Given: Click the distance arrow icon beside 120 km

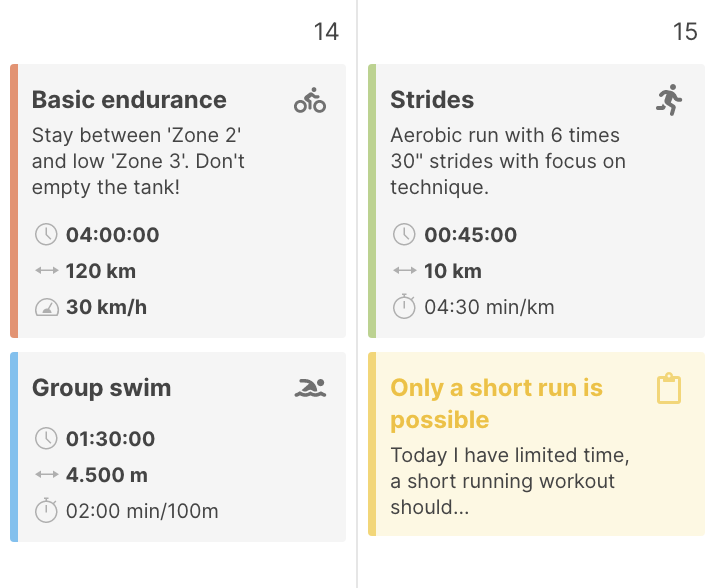Looking at the screenshot, I should point(46,271).
